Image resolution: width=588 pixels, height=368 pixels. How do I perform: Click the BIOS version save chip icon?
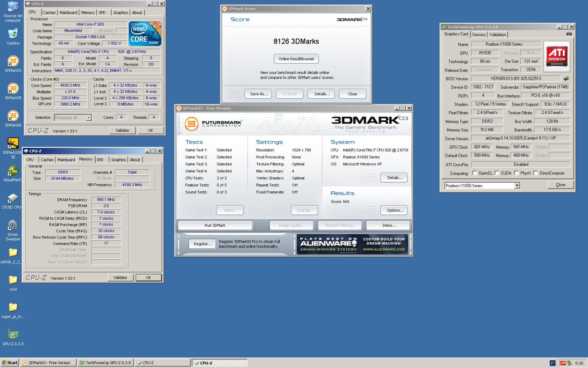[x=566, y=78]
